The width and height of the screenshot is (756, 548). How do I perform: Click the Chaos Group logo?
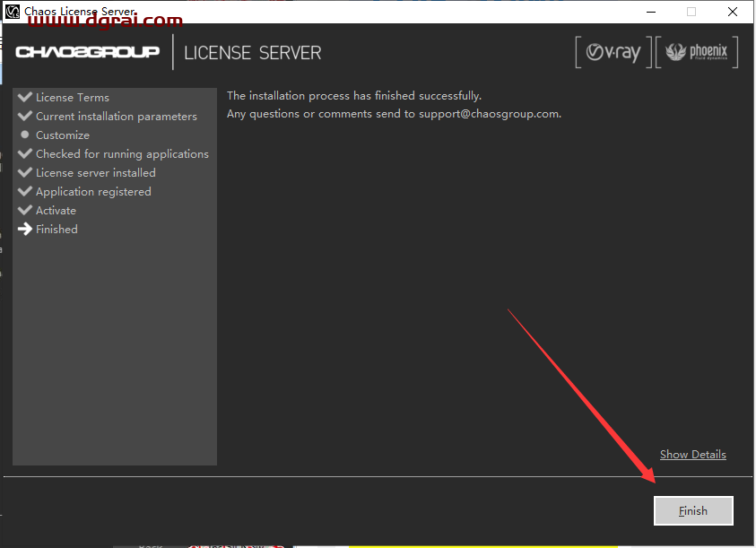[x=87, y=52]
